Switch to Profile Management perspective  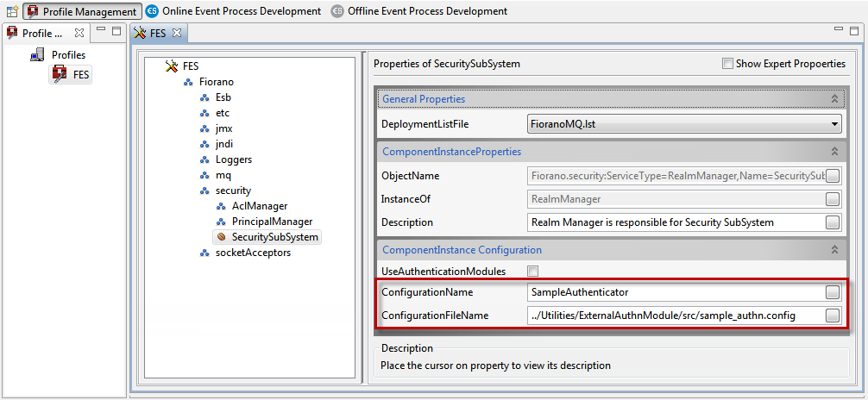(x=82, y=11)
